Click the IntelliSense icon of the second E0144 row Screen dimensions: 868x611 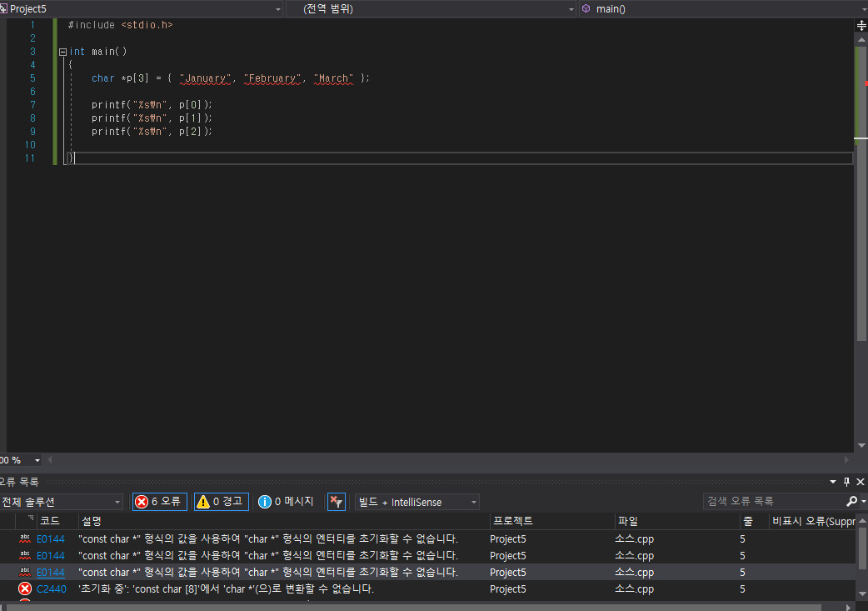click(25, 555)
